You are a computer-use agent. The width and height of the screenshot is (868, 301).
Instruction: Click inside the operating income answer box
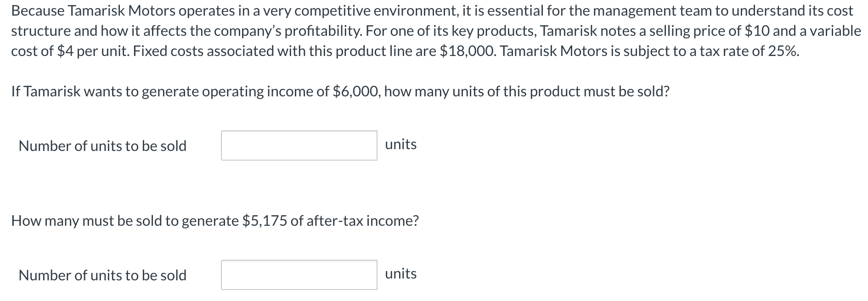pyautogui.click(x=299, y=145)
